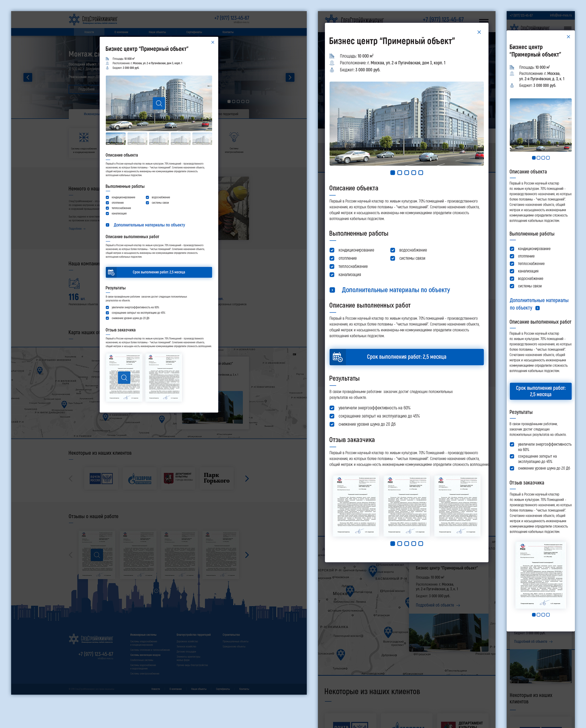Click arrow icon before Дополнительные материалы in tablet popup
This screenshot has width=586, height=728.
[332, 290]
